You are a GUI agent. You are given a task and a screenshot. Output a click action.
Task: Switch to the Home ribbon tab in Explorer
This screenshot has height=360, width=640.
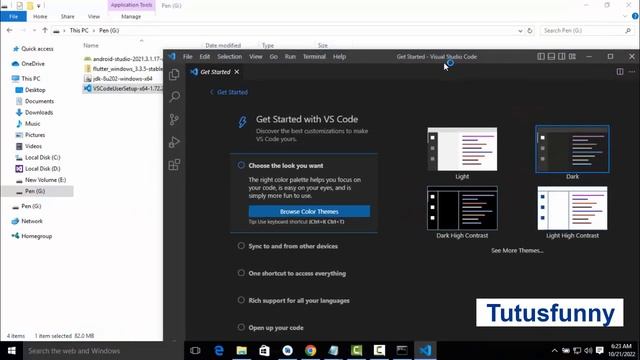(40, 16)
